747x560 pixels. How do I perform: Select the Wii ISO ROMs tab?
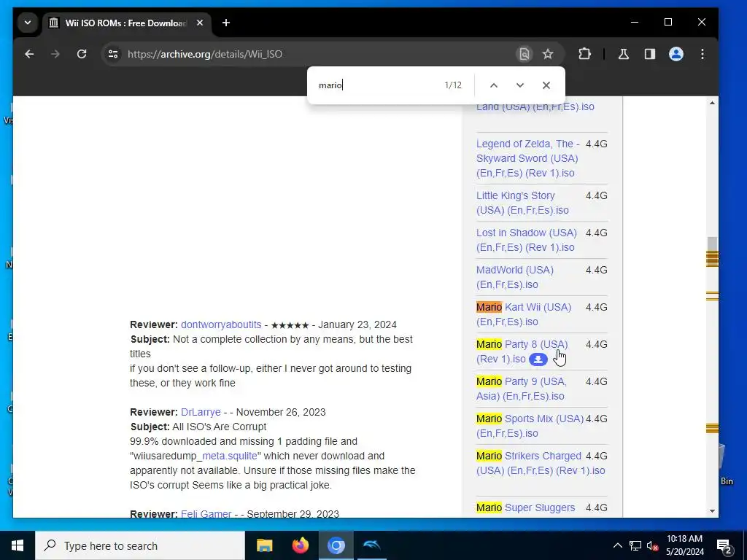click(x=127, y=23)
